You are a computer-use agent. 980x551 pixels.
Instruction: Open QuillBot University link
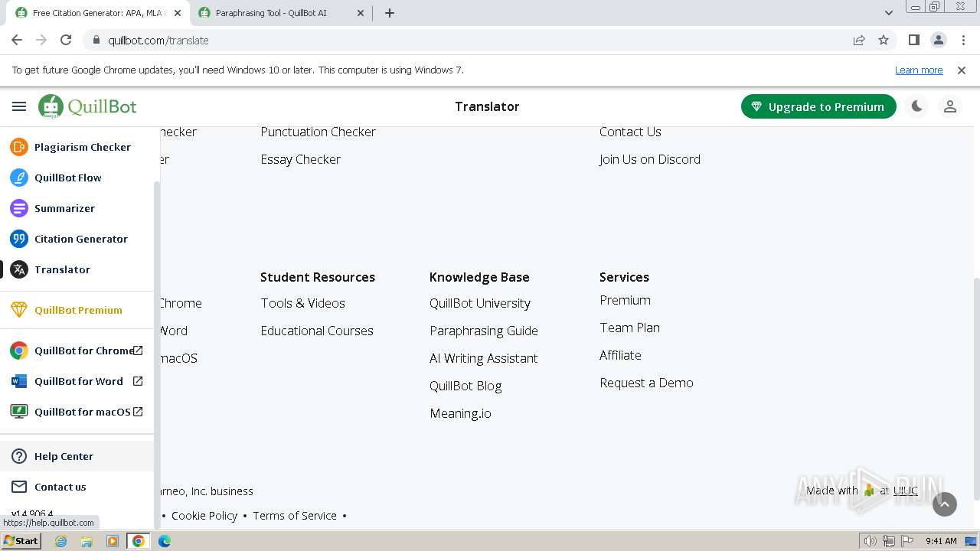click(480, 303)
